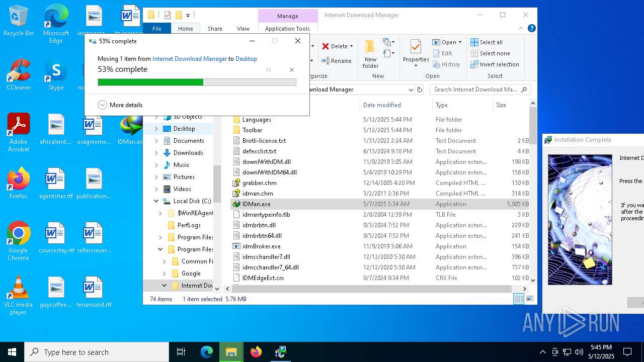Switch to the Share ribbon tab
This screenshot has width=644, height=362.
pos(215,29)
